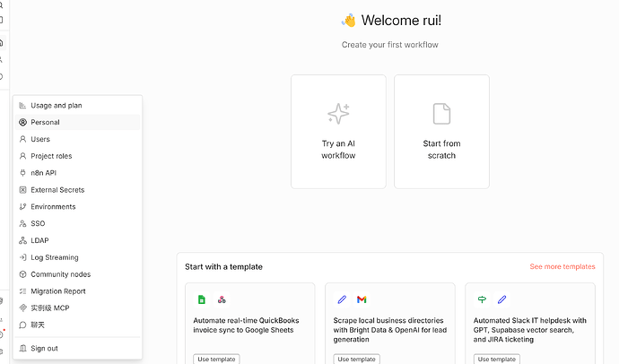The width and height of the screenshot is (619, 364).
Task: Click Google Sheets icon in QuickBooks template
Action: coord(201,299)
